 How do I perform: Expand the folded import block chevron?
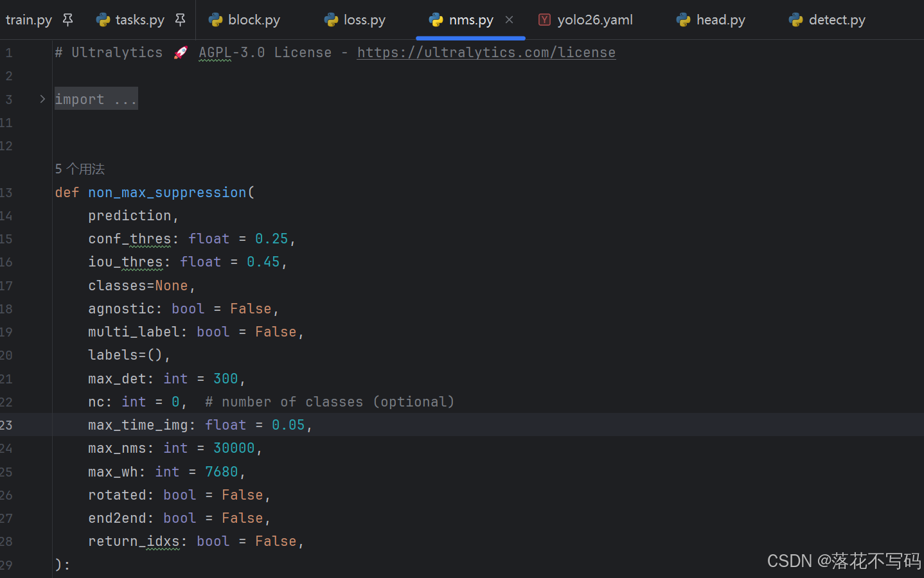42,99
